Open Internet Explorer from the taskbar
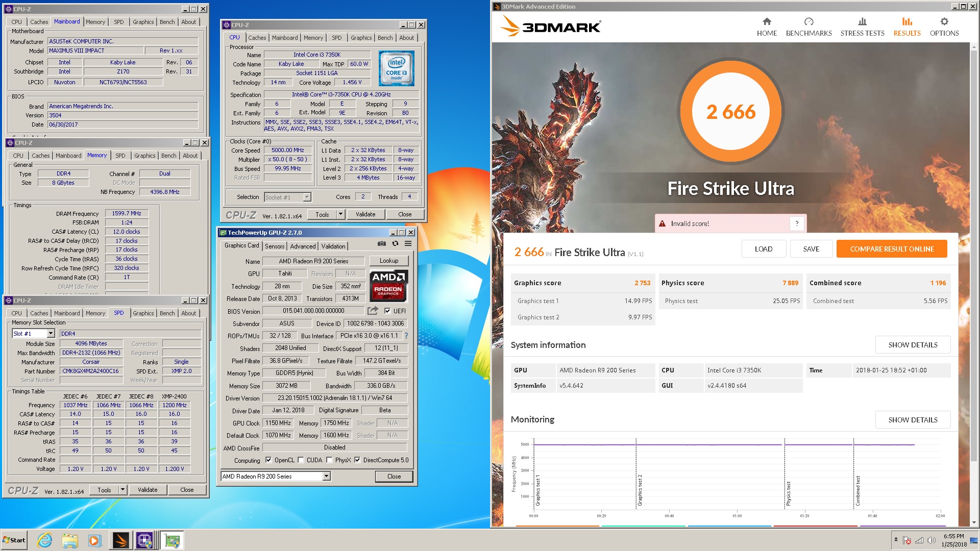 point(45,540)
